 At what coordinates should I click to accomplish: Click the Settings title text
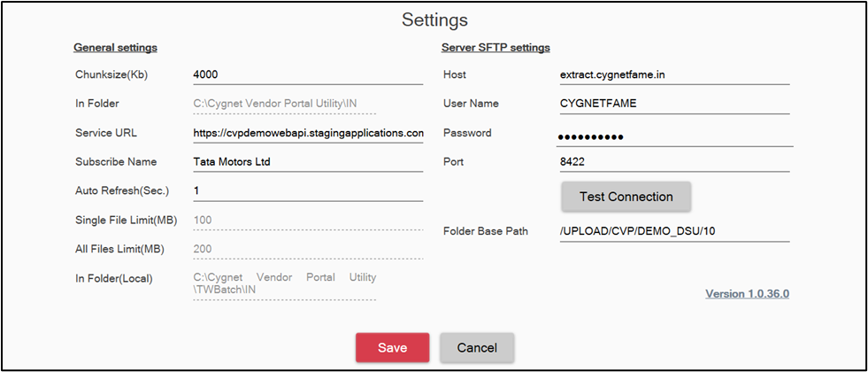[434, 19]
